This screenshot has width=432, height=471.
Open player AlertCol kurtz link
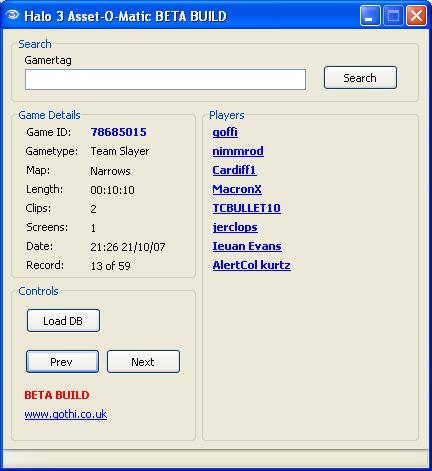[252, 265]
